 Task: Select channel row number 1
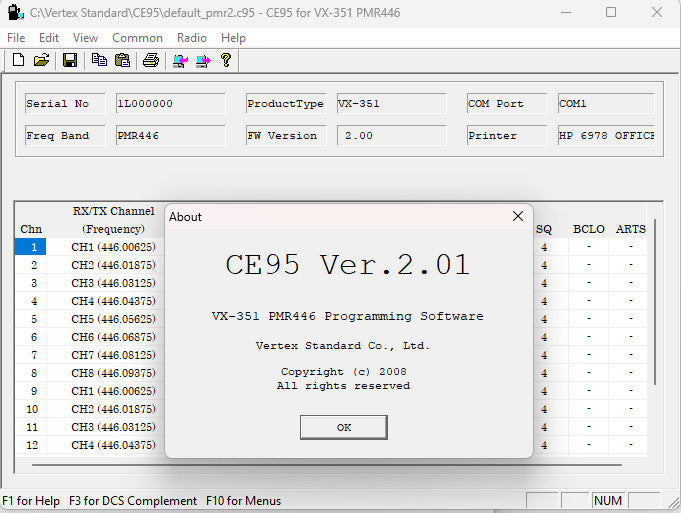(x=31, y=247)
